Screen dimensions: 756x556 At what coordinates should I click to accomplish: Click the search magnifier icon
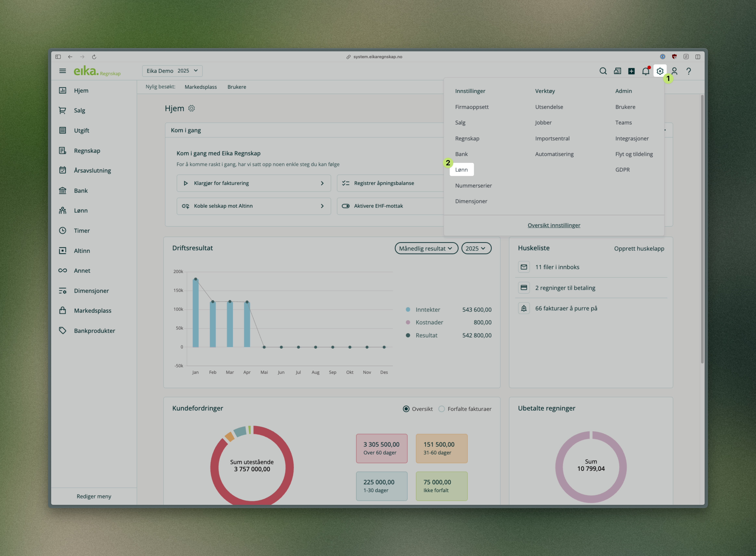[x=603, y=71]
